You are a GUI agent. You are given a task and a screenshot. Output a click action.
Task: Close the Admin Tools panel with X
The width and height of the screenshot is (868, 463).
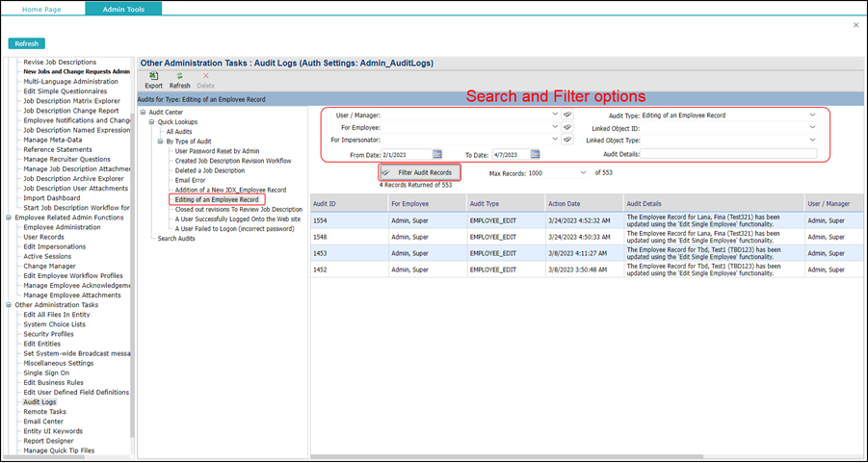(855, 25)
